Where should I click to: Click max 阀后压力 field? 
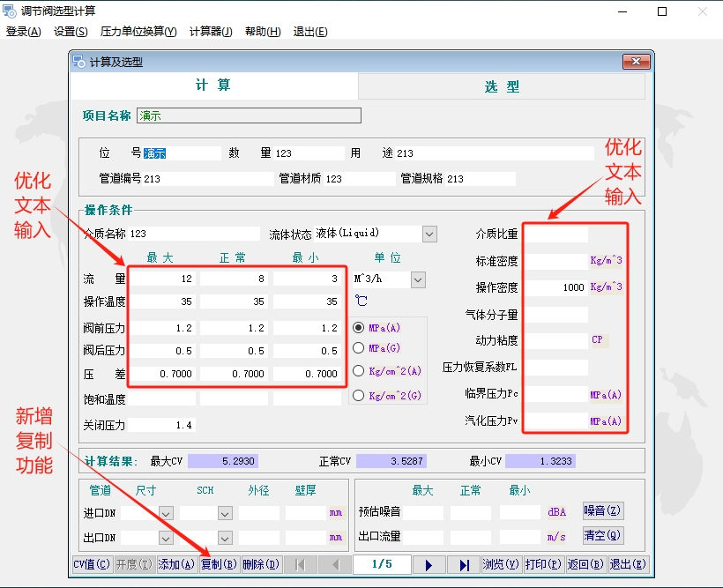tap(162, 351)
